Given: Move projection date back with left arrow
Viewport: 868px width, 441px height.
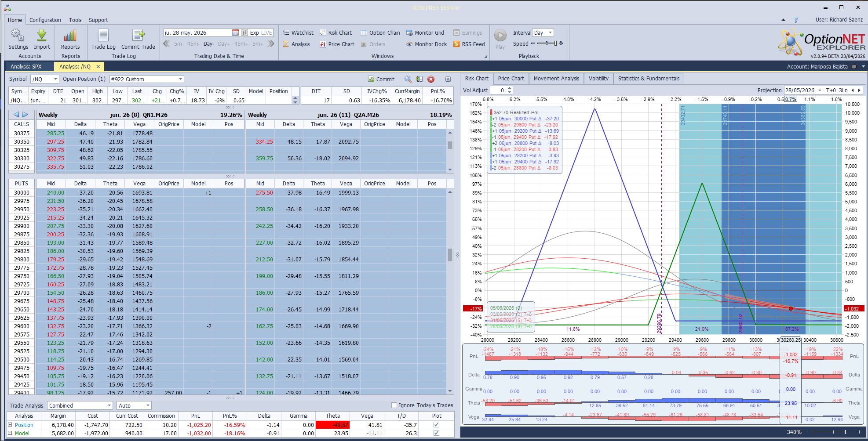Looking at the screenshot, I should tap(853, 90).
